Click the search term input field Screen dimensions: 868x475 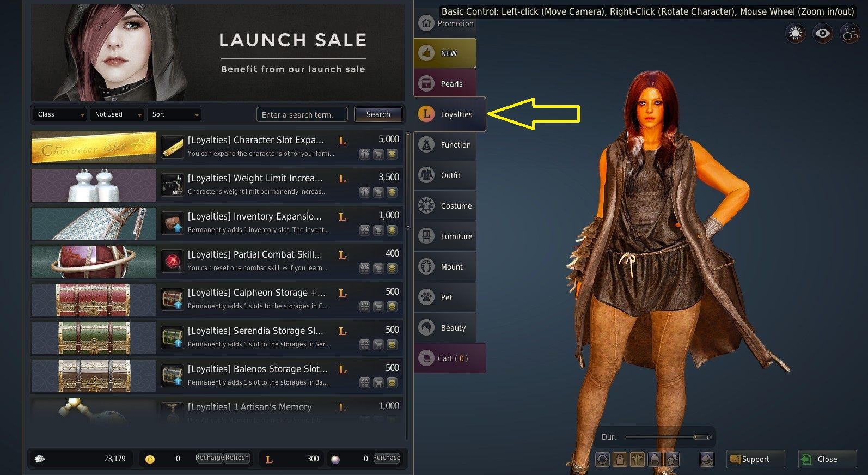pyautogui.click(x=302, y=115)
